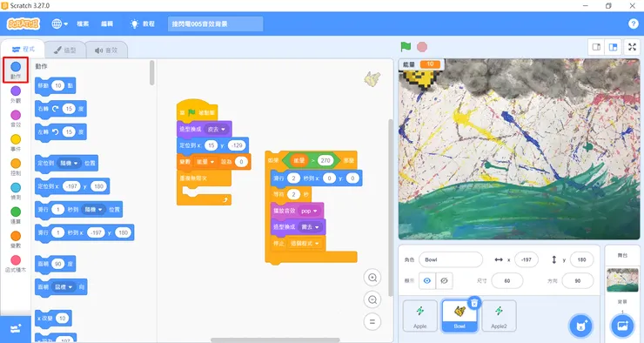This screenshot has width=644, height=343.
Task: Click the sprite size field 60
Action: click(x=507, y=281)
